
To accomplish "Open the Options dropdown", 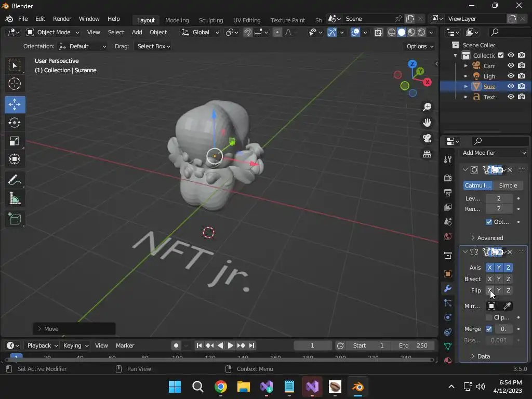I will [x=420, y=46].
